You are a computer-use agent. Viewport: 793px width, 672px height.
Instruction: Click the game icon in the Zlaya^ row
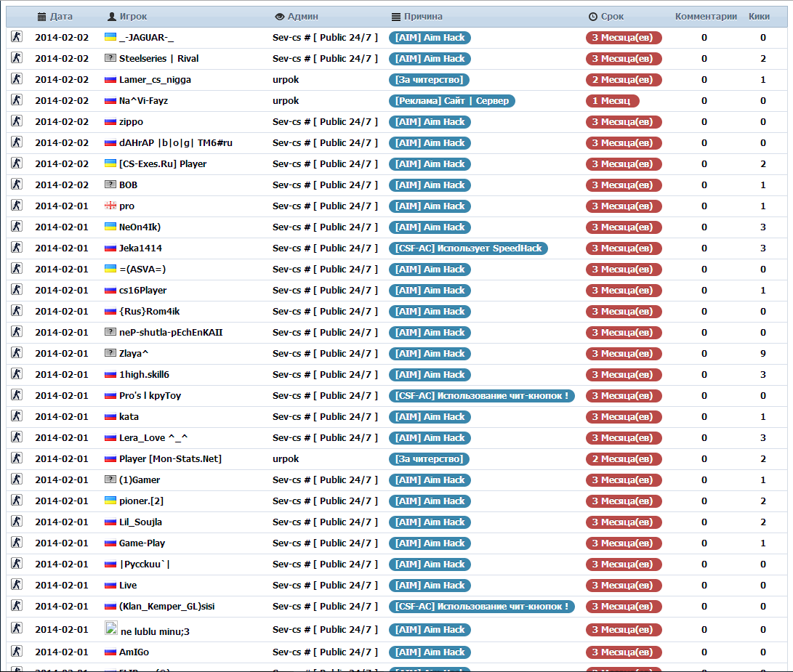pos(17,352)
